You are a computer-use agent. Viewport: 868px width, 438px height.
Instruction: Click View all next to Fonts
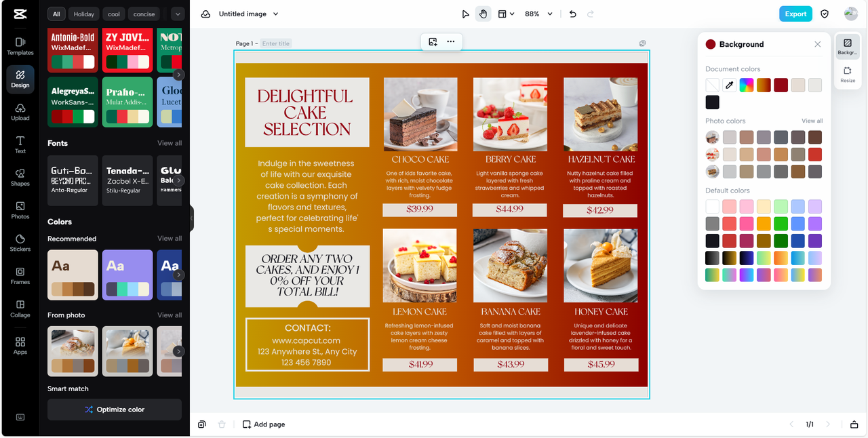pos(170,143)
